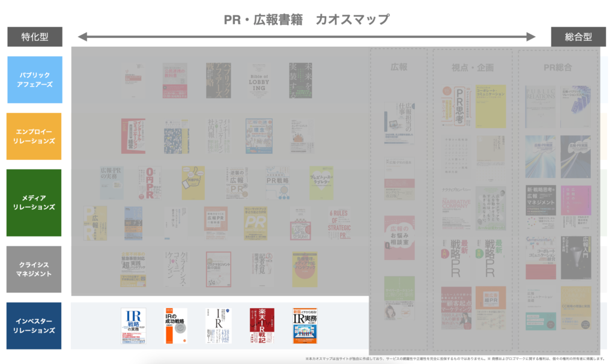Open the 0円PR book cover
615x364 pixels.
(150, 183)
